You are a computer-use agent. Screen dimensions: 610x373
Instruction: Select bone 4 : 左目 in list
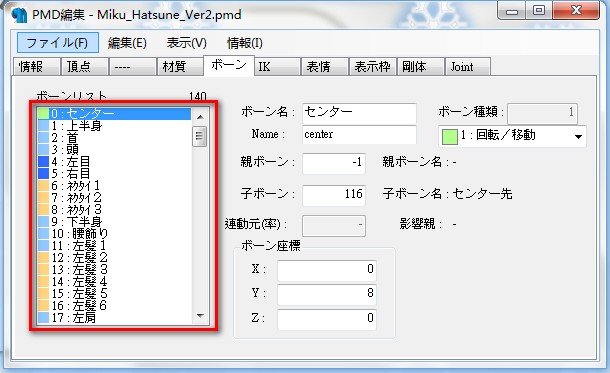click(114, 161)
